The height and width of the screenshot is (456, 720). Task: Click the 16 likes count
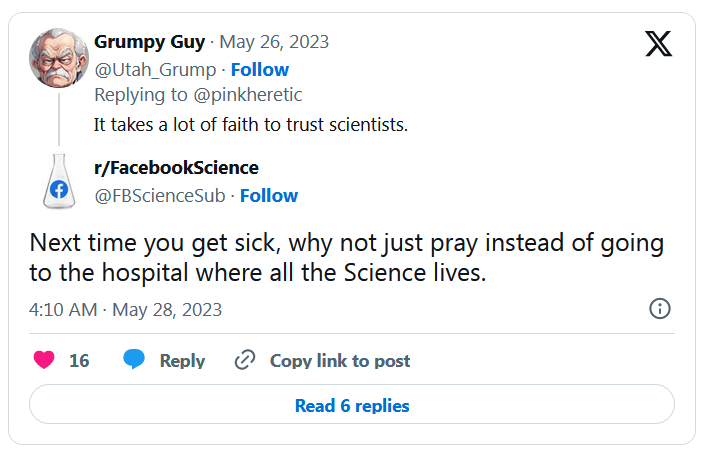pyautogui.click(x=79, y=361)
